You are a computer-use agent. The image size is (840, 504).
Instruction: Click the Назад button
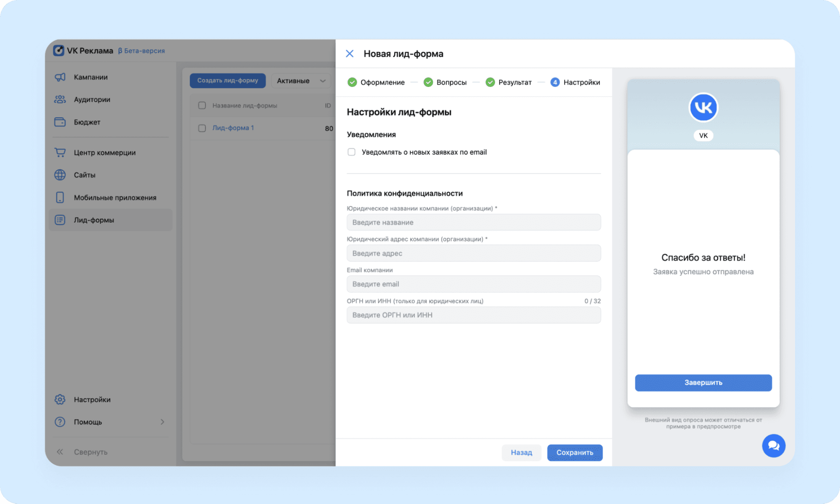pos(521,452)
